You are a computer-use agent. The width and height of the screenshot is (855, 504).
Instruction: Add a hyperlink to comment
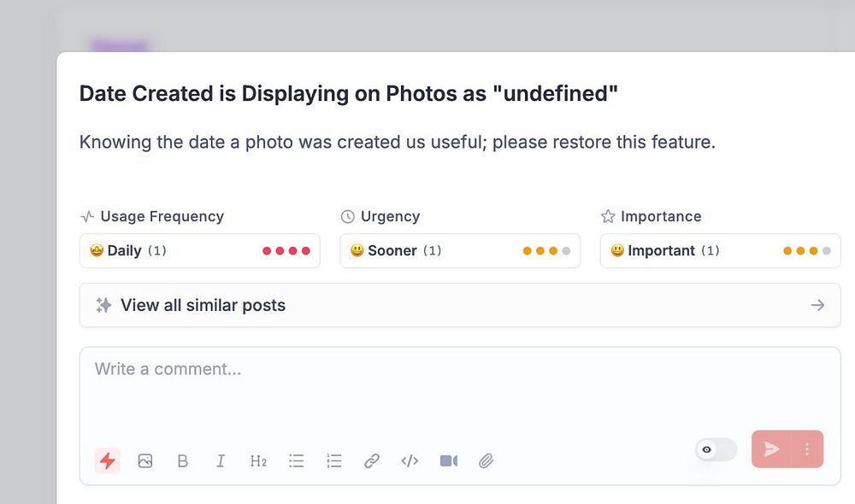click(372, 461)
